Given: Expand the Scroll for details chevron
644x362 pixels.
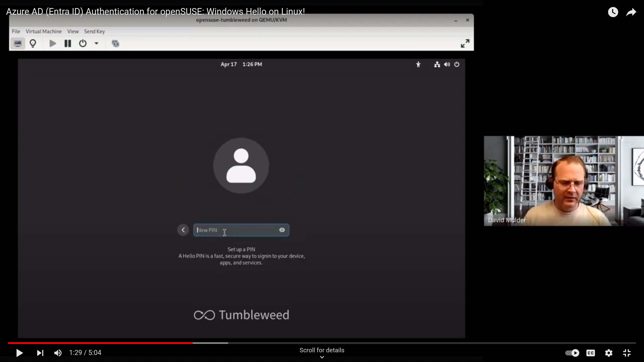Looking at the screenshot, I should pyautogui.click(x=322, y=357).
